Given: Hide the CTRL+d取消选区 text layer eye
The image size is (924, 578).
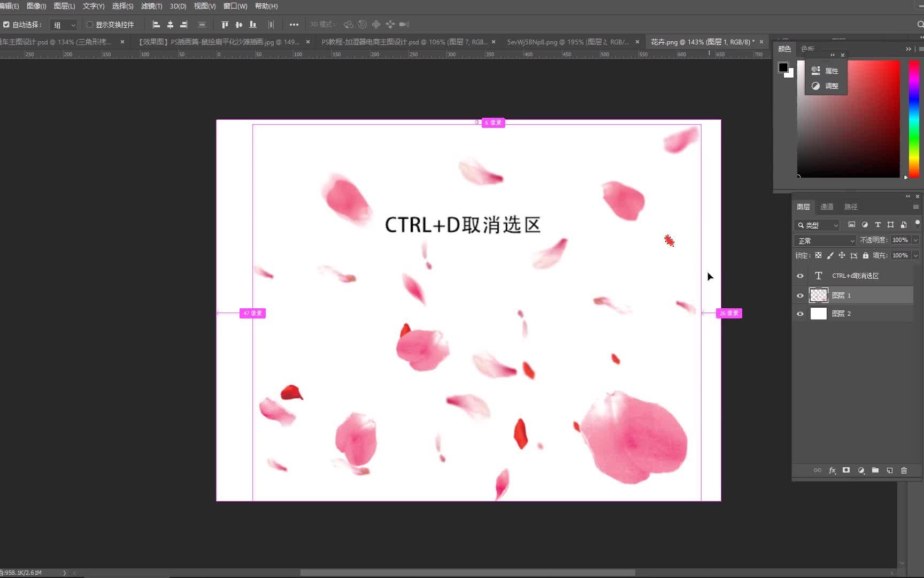Looking at the screenshot, I should tap(800, 276).
